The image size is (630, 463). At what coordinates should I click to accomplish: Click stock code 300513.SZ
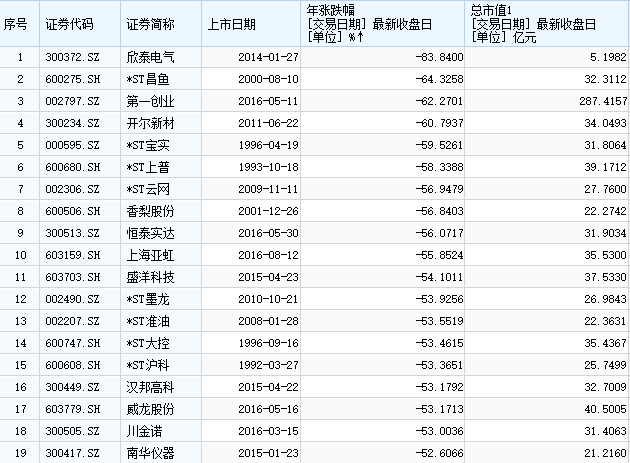pos(72,234)
